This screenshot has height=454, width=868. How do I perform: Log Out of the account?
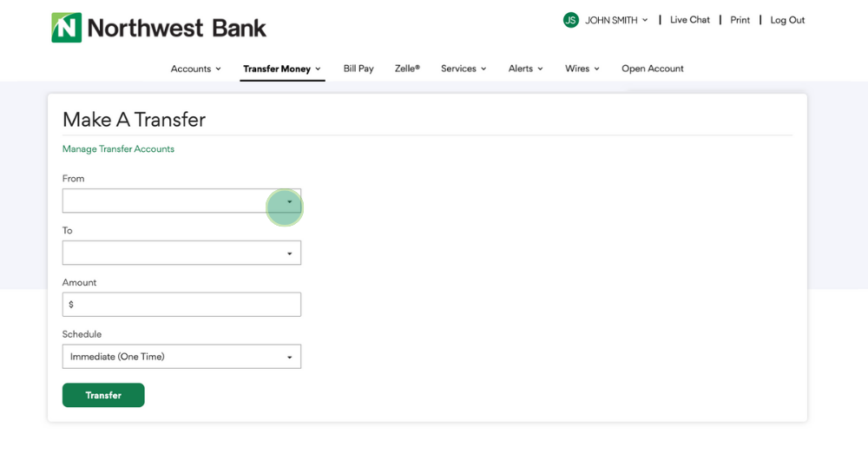[x=787, y=20]
